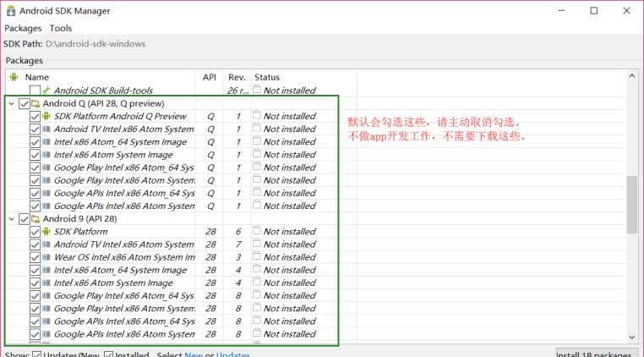Toggle the Installed checkbox in the Show row

[x=108, y=354]
